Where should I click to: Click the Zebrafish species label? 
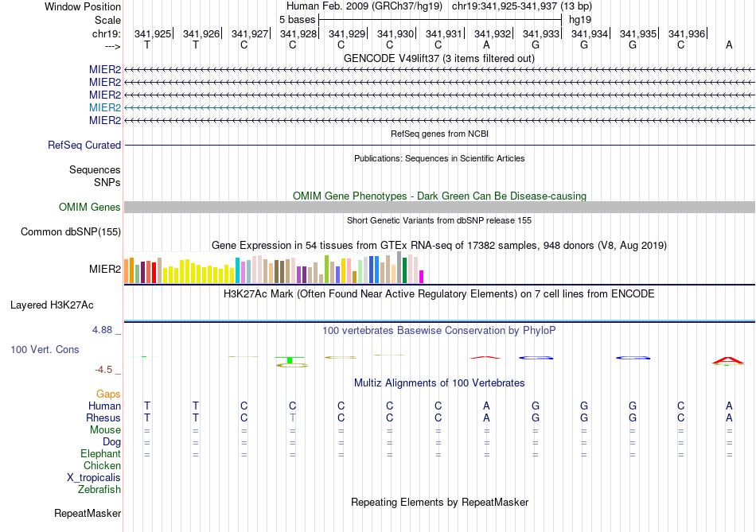tap(99, 489)
